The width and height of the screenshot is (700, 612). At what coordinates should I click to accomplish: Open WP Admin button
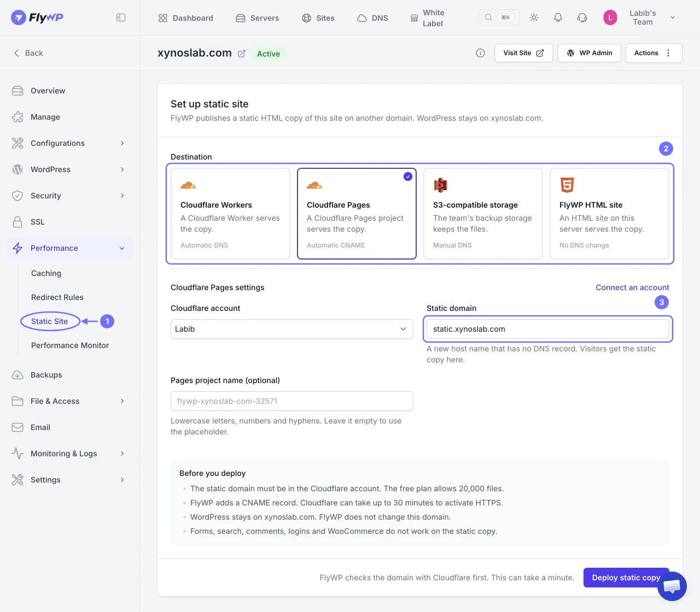[590, 53]
